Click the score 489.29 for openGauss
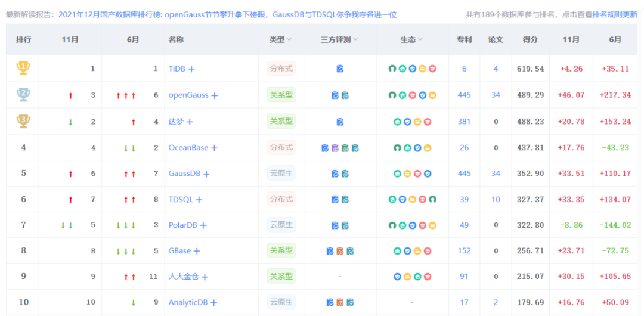The height and width of the screenshot is (316, 644). [531, 95]
